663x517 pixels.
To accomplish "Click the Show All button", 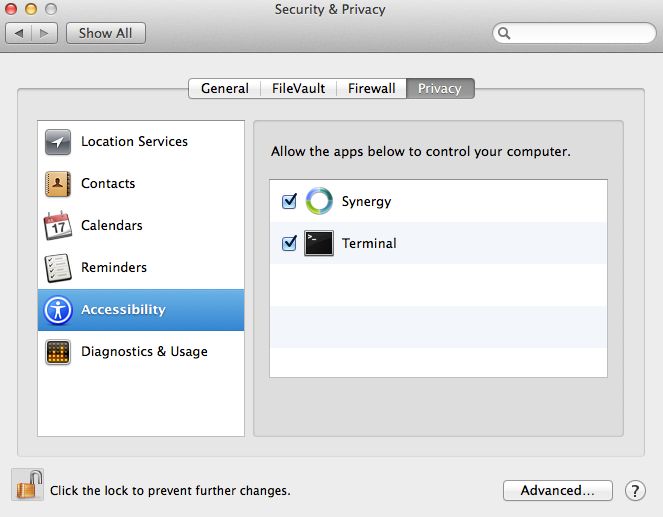I will pyautogui.click(x=106, y=33).
